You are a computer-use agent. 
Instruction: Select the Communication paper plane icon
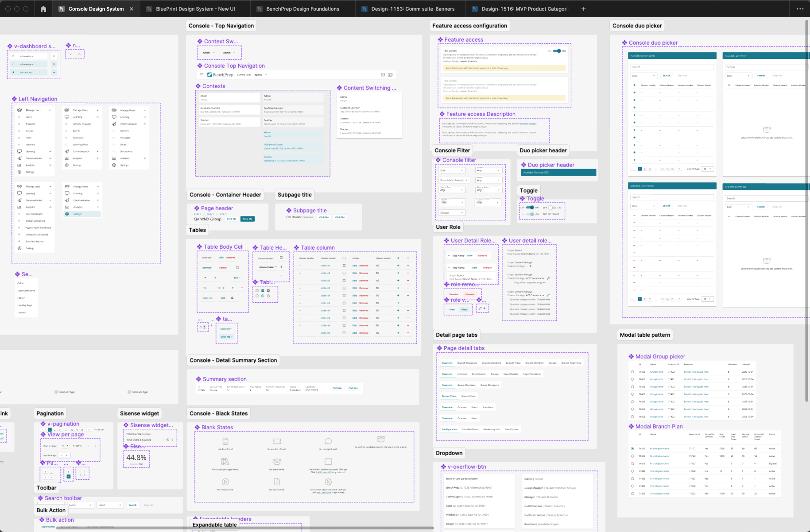pos(20,158)
